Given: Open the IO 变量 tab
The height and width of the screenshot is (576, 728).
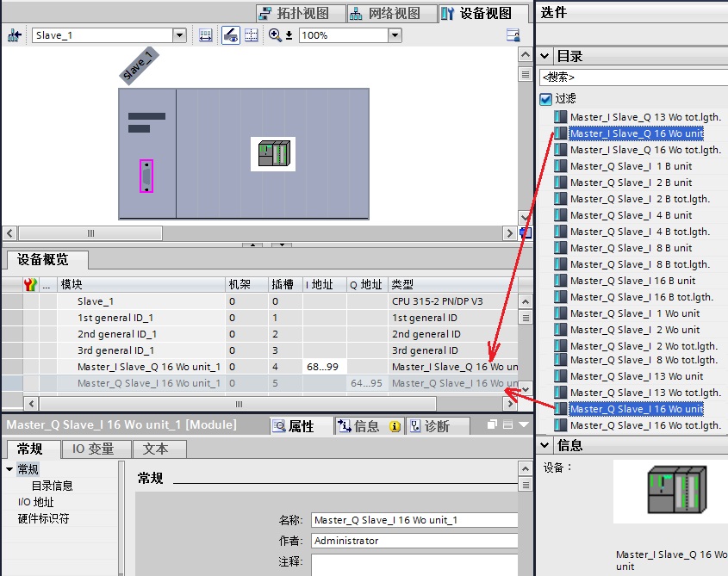Looking at the screenshot, I should pyautogui.click(x=93, y=449).
